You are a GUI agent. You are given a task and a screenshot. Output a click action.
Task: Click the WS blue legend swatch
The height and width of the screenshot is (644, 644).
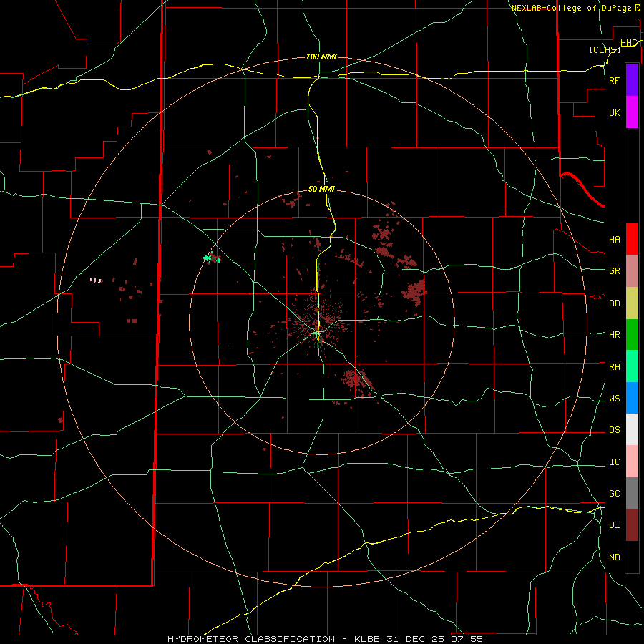pyautogui.click(x=632, y=398)
